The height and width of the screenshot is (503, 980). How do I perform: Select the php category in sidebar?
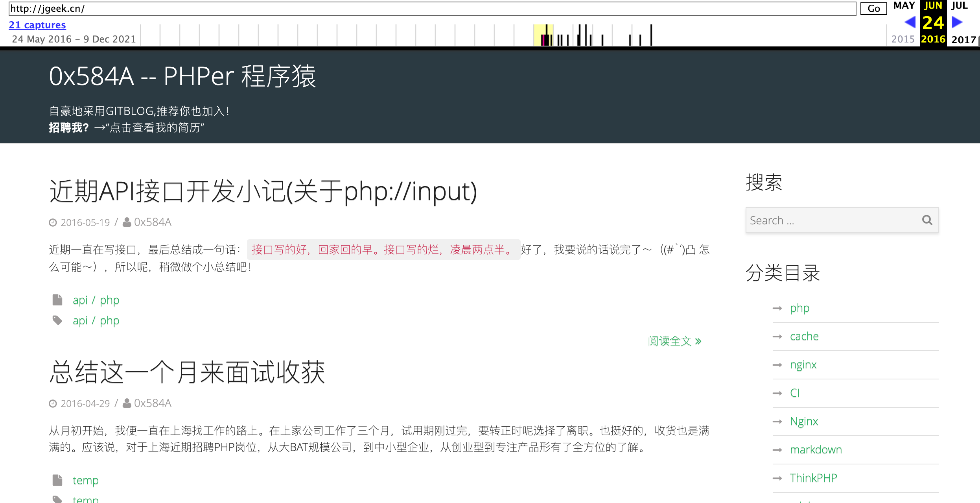pos(799,308)
